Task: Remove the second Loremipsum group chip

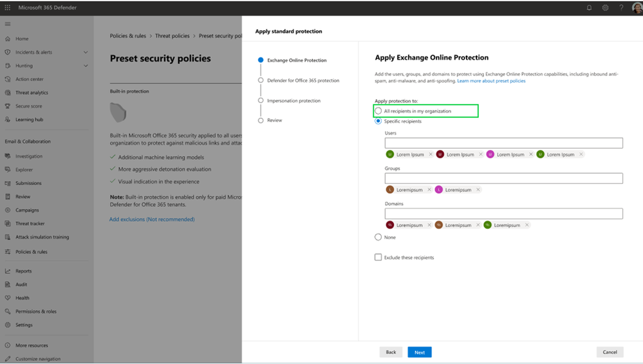Action: [478, 189]
